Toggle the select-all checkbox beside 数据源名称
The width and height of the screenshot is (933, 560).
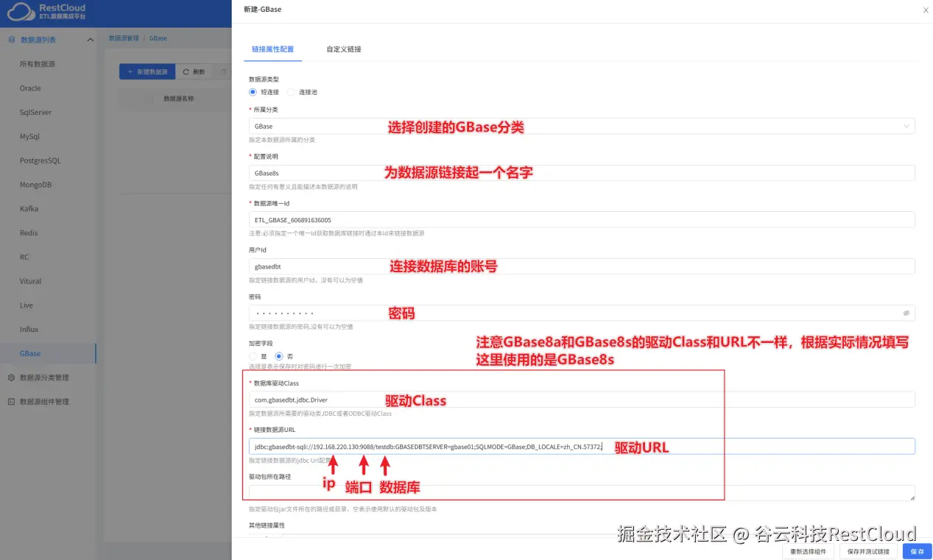pos(149,98)
